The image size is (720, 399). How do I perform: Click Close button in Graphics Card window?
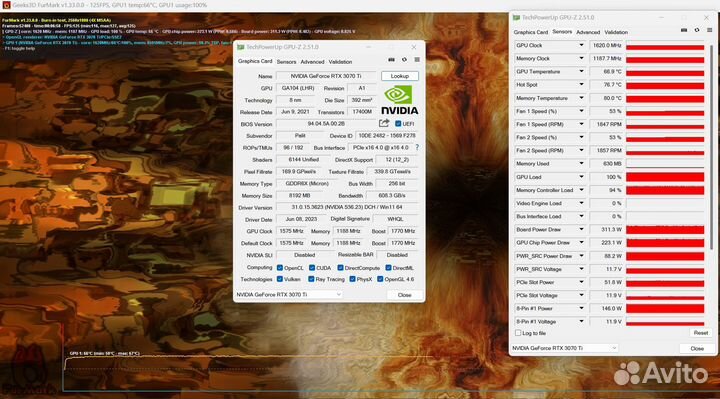tap(405, 295)
